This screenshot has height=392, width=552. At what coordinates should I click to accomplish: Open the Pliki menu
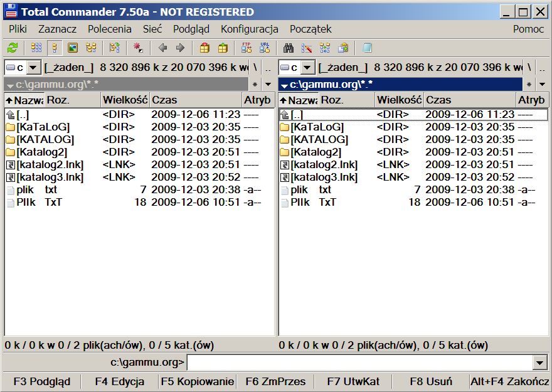(18, 29)
